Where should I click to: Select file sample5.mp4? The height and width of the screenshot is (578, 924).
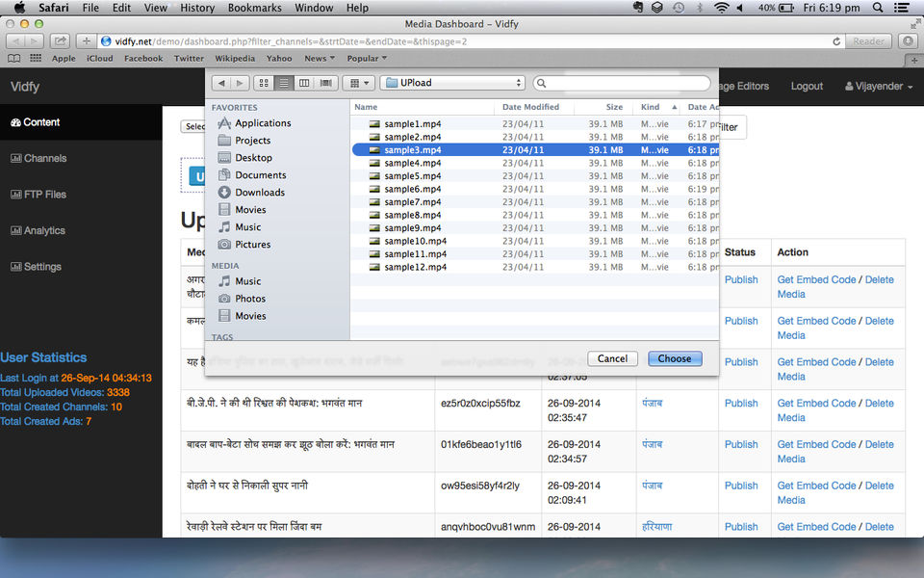coord(535,175)
